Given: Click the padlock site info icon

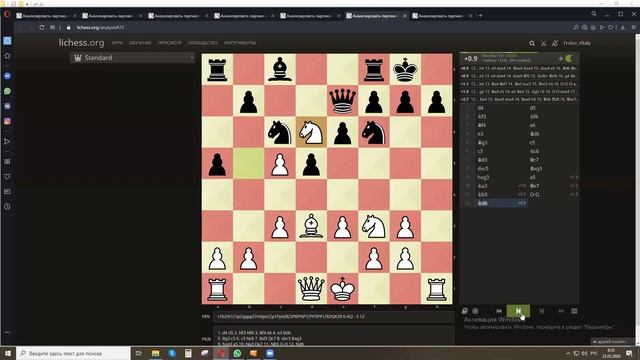Looking at the screenshot, I should 69,27.
